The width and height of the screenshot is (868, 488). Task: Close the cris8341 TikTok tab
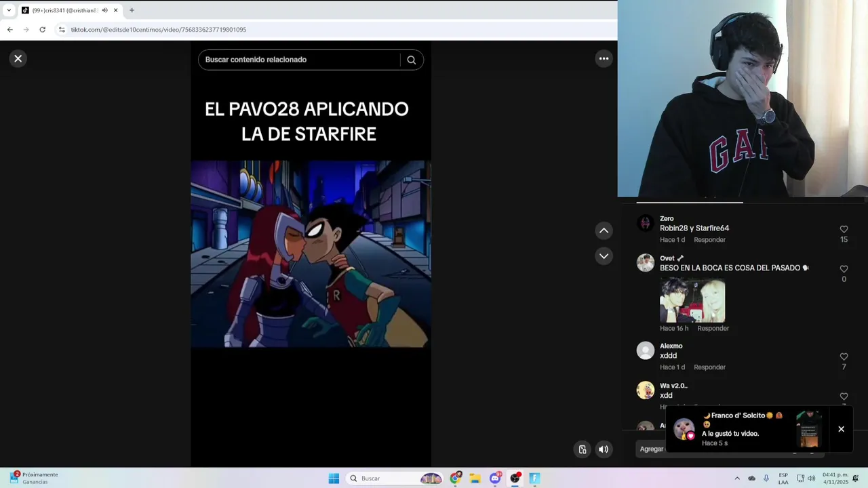(116, 10)
